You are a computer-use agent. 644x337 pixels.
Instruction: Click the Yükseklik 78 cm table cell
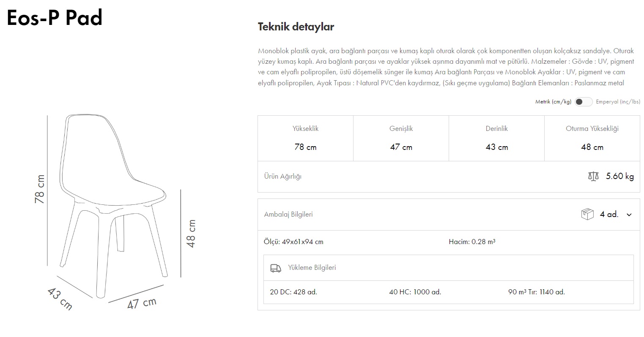coord(305,138)
